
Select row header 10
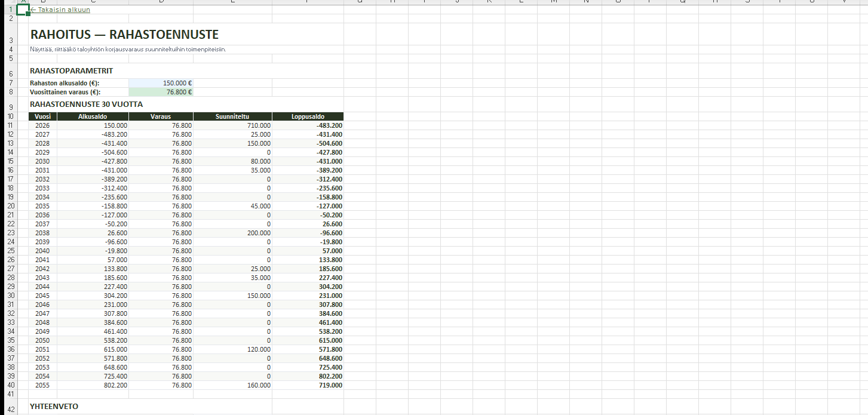10,116
